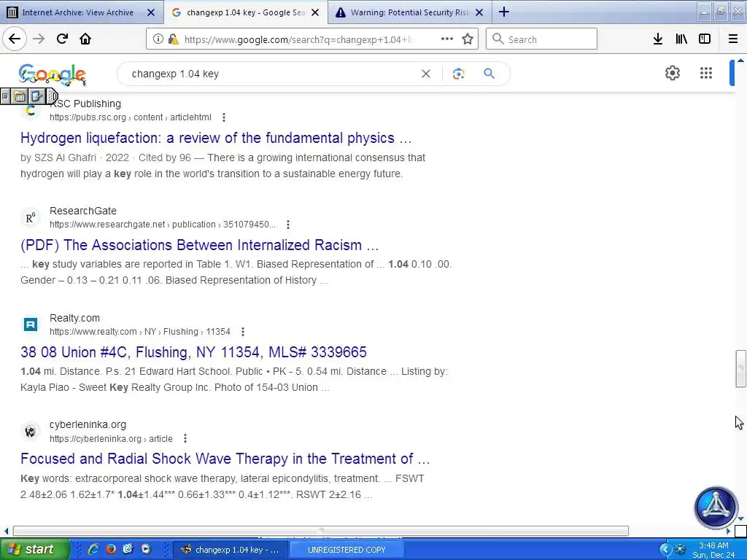Open more options for Realty.com result
This screenshot has height=560, width=747.
pos(242,332)
